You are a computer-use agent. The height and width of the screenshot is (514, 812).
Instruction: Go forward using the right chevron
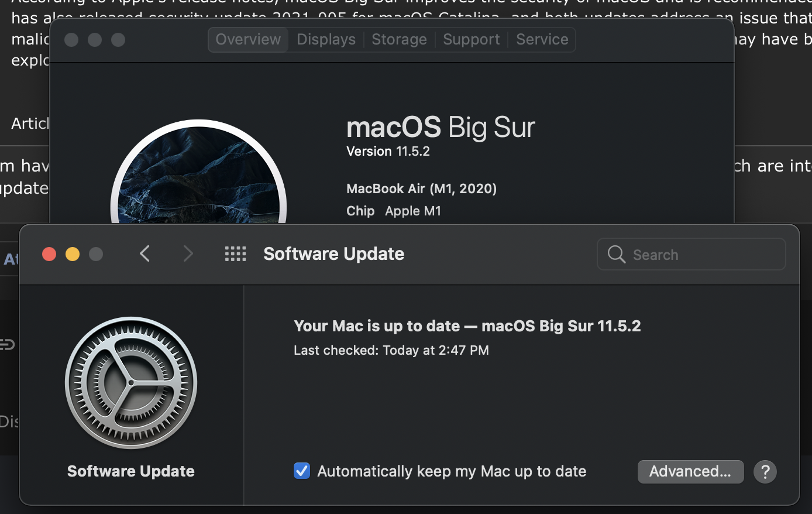pos(188,253)
